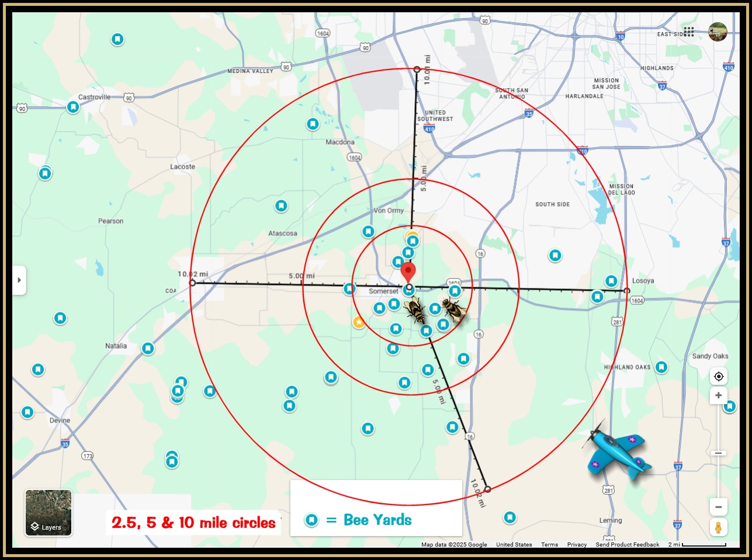Click the red location pin near Somerset
Viewport: 752px width, 560px height.
(x=408, y=272)
